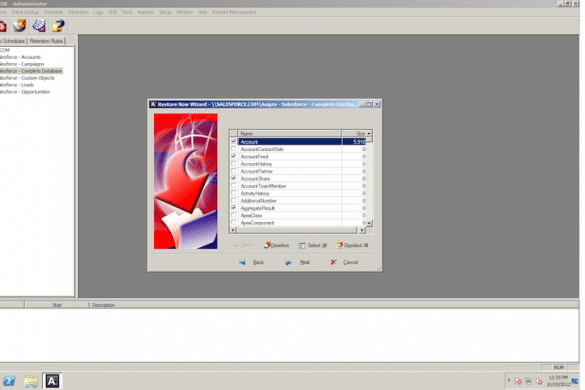Check the ActivityHistory checkbox
This screenshot has width=585, height=390.
tap(234, 193)
